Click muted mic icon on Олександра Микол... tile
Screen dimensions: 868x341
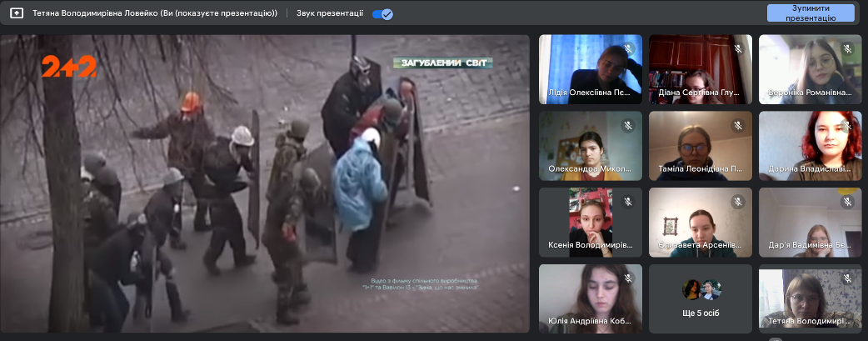628,125
